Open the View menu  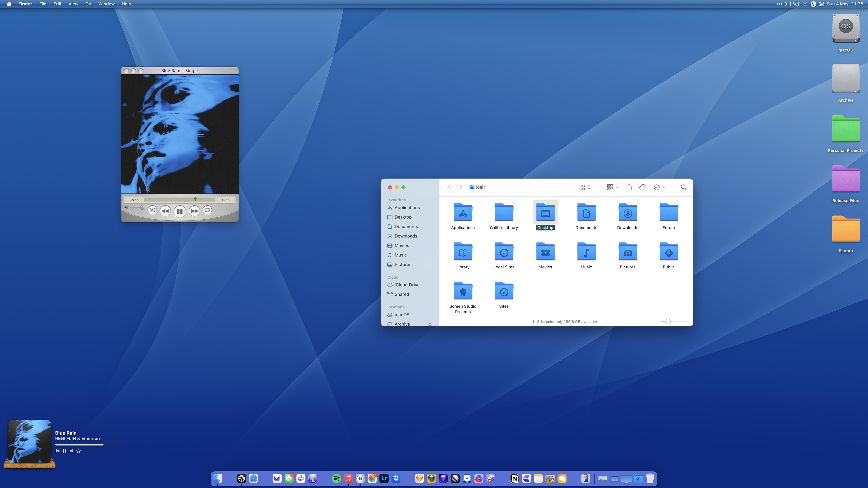click(x=73, y=4)
